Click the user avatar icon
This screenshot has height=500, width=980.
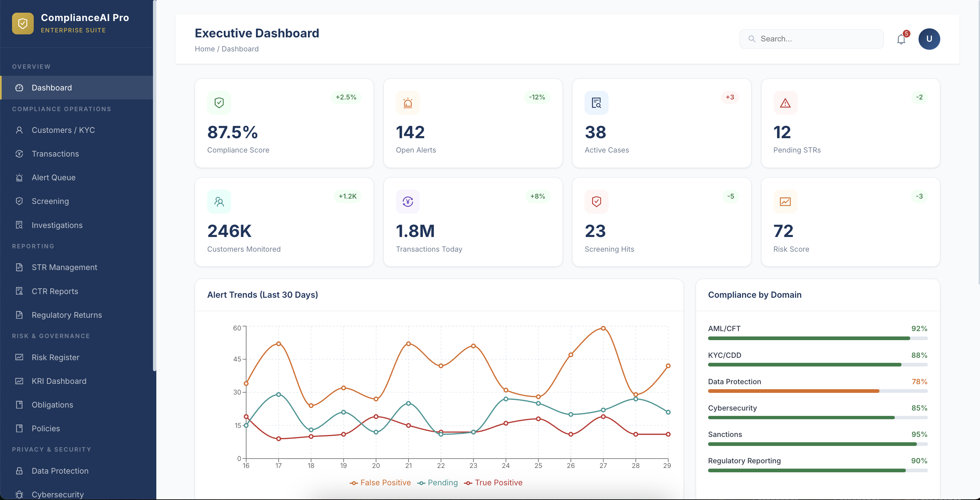point(929,39)
